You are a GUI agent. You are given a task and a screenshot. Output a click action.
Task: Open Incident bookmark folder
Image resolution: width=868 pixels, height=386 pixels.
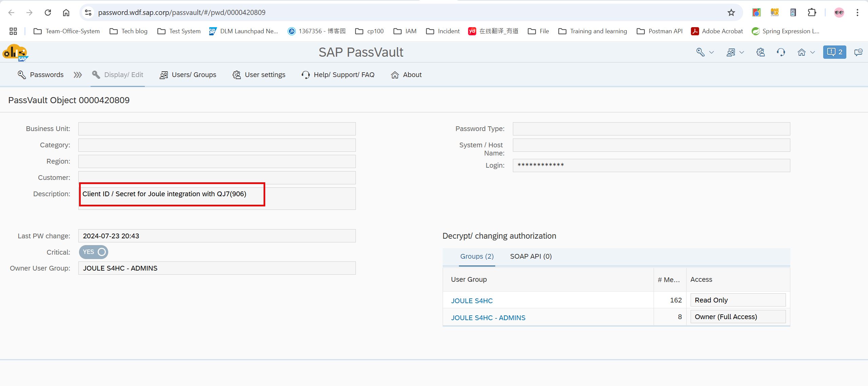[x=443, y=31]
